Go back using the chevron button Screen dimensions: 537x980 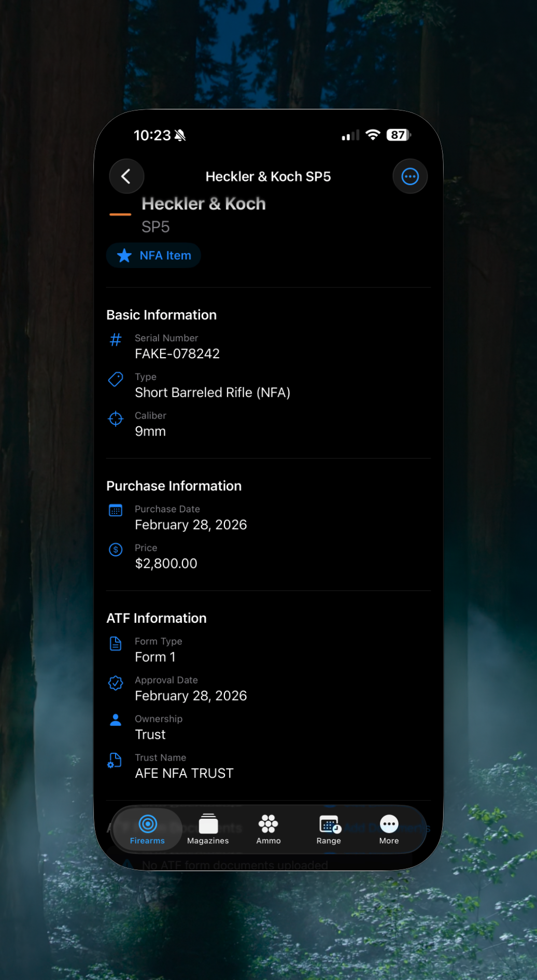(x=126, y=176)
